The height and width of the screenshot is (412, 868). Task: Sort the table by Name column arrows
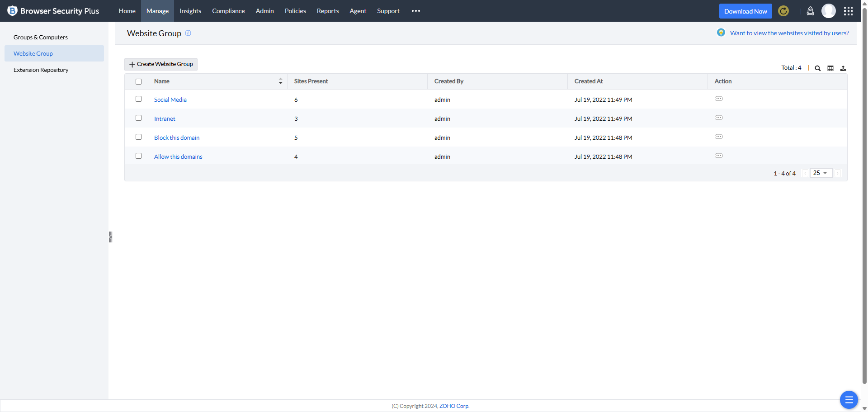click(x=280, y=81)
